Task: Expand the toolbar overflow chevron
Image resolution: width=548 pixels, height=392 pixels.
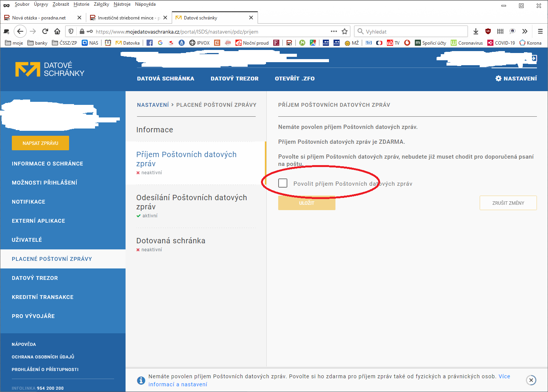Action: tap(525, 31)
